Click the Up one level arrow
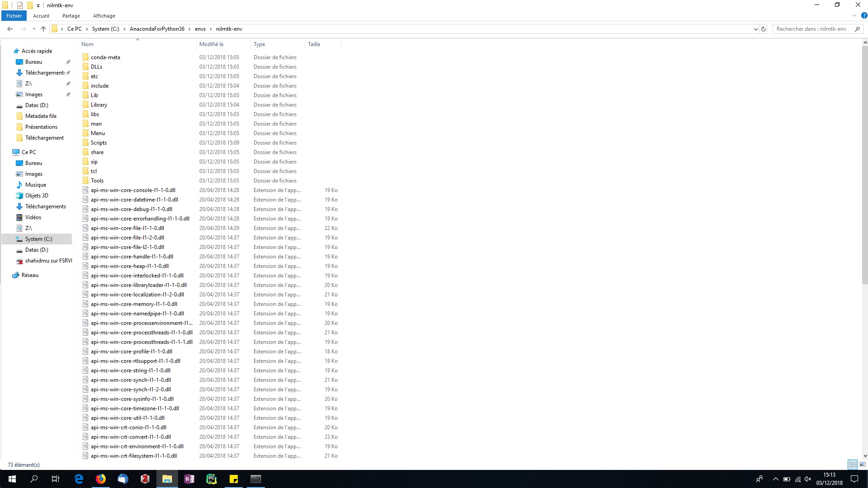 tap(43, 29)
